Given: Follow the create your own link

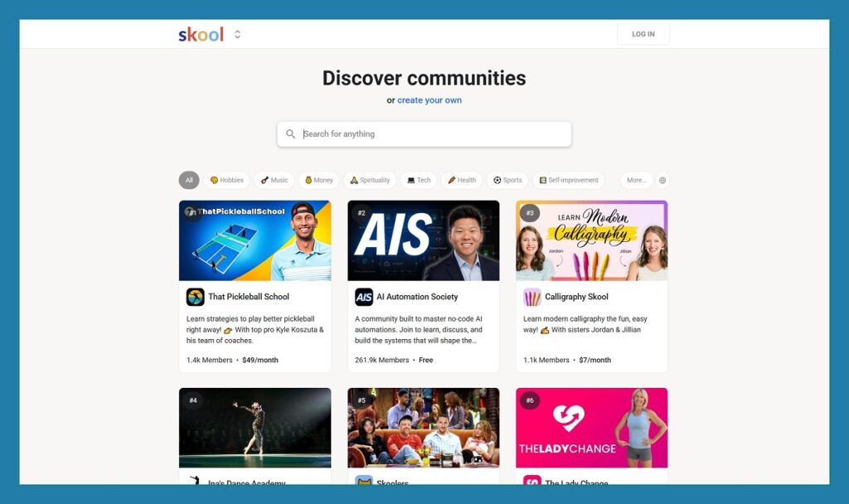Looking at the screenshot, I should [429, 100].
